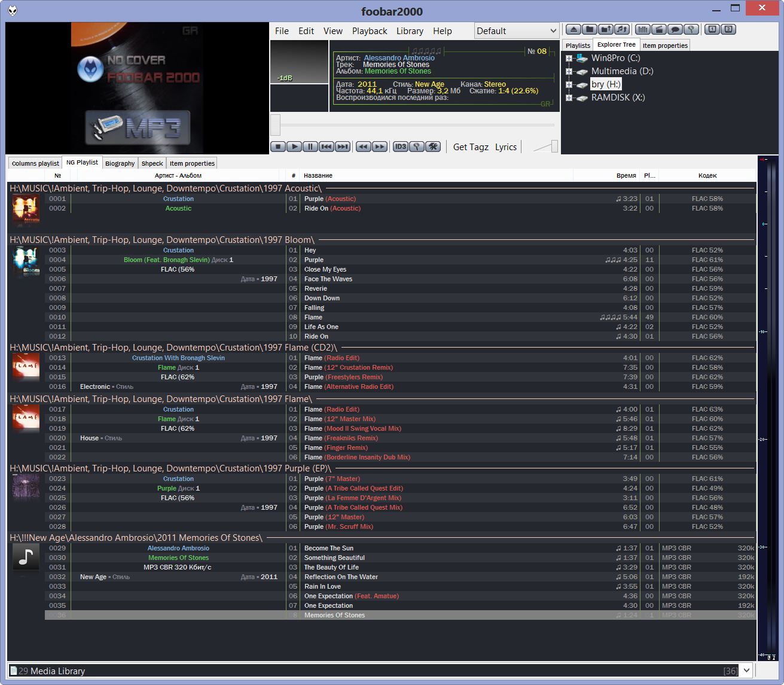Switch to screen layout 2
Viewport: 784px width, 685px height.
coord(728,29)
